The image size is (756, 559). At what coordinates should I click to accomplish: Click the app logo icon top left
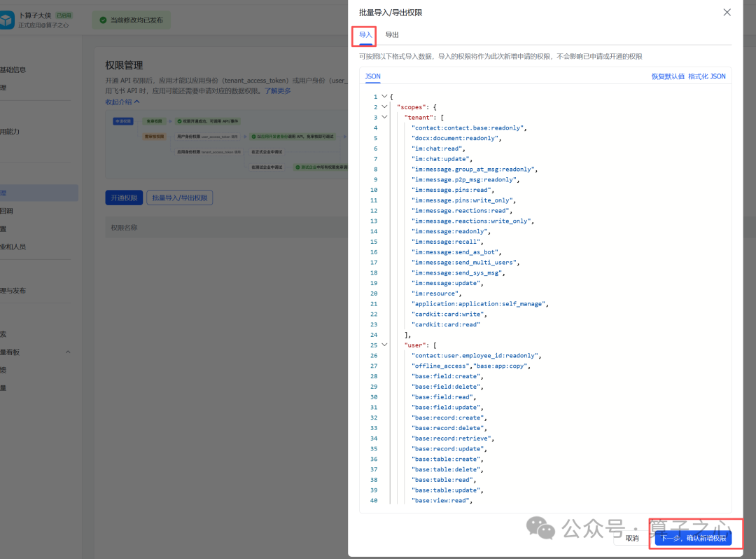(7, 20)
